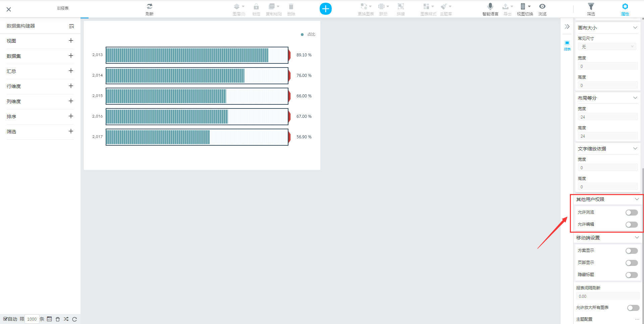
Task: Click the '89.10 %' value label
Action: 304,55
